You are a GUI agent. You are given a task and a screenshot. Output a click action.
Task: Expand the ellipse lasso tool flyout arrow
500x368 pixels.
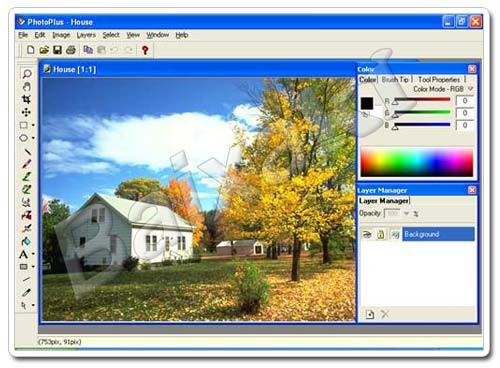pos(33,138)
